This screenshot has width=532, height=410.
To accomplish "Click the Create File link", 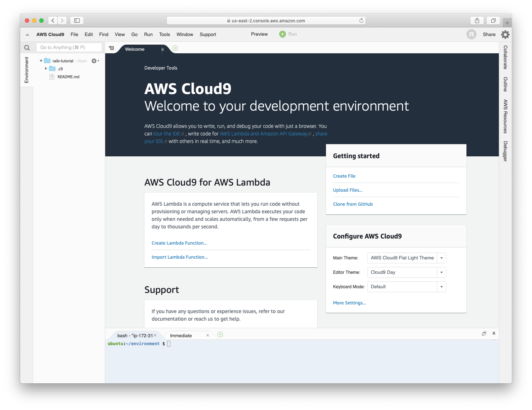I will point(344,176).
